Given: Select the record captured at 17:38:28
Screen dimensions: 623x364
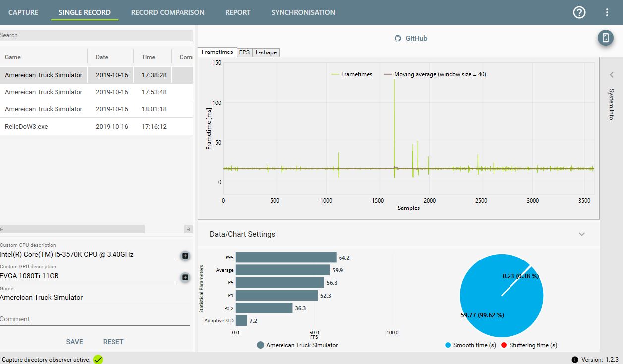Looking at the screenshot, I should (96, 75).
